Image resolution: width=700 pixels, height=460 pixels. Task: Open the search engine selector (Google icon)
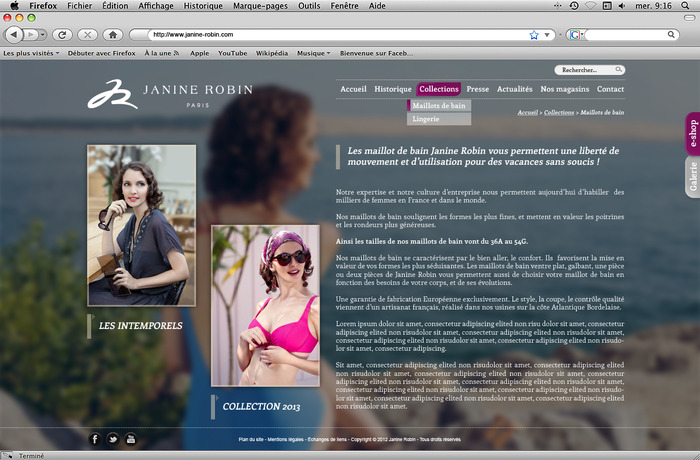click(x=575, y=35)
